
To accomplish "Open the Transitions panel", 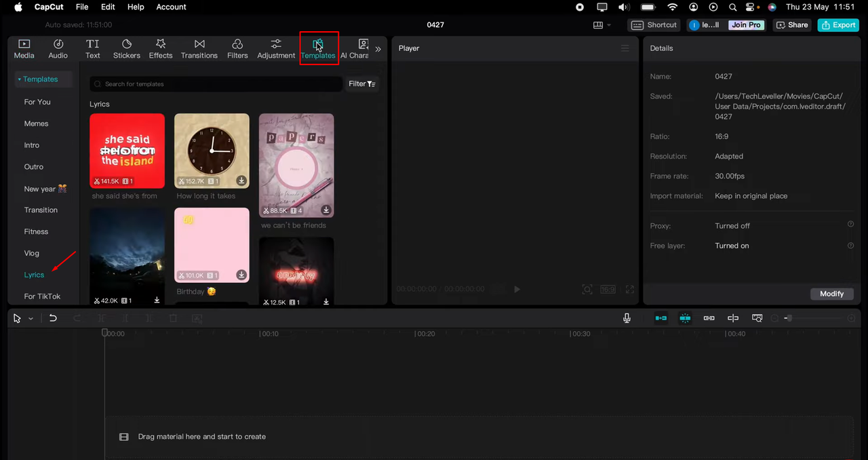I will (x=199, y=49).
